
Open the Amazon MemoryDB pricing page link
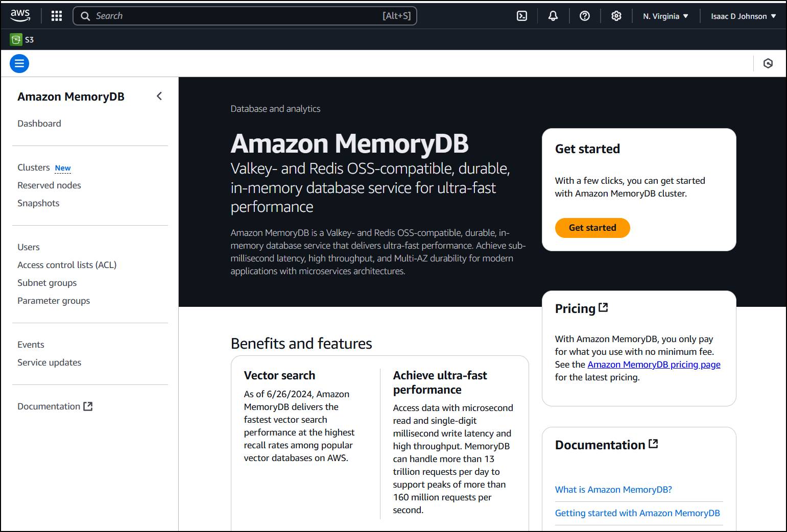click(x=654, y=365)
